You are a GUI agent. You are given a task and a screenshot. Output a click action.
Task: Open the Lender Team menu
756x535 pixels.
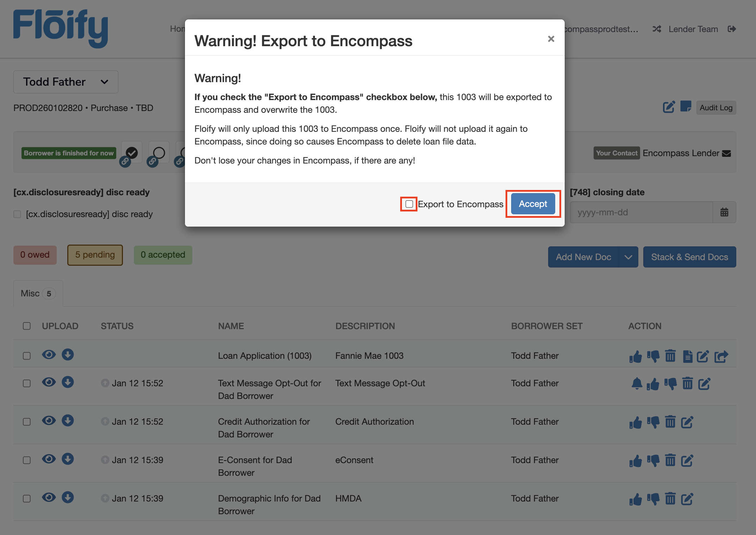pos(692,29)
